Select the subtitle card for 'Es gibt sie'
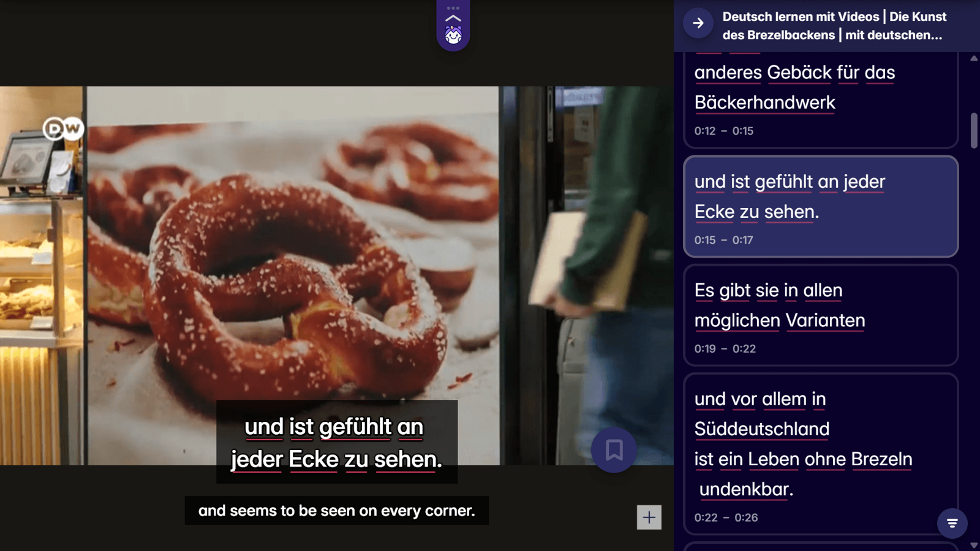 pyautogui.click(x=821, y=317)
